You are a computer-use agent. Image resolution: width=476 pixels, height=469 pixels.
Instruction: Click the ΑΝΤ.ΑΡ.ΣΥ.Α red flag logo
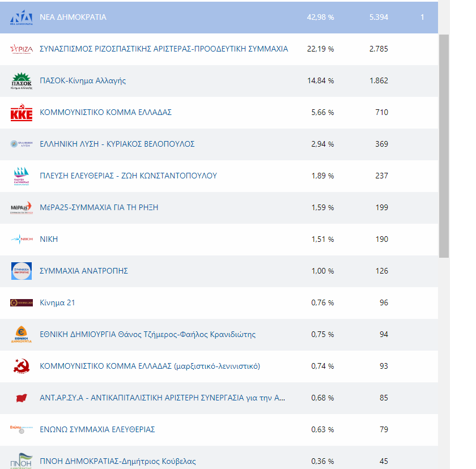pyautogui.click(x=22, y=398)
